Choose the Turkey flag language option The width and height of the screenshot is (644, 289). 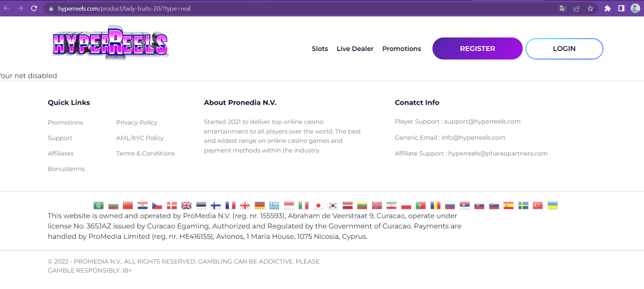538,205
